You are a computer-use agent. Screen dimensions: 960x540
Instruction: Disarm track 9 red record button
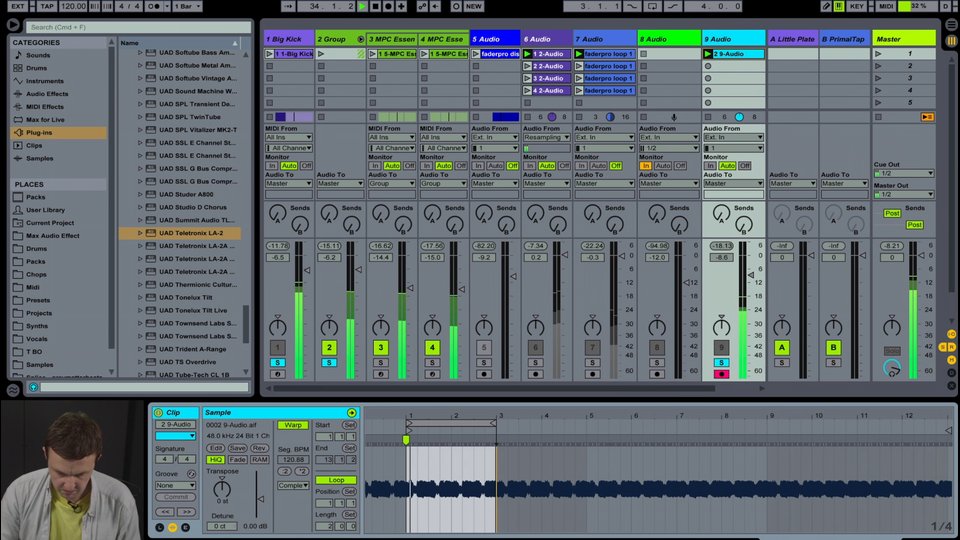[721, 373]
